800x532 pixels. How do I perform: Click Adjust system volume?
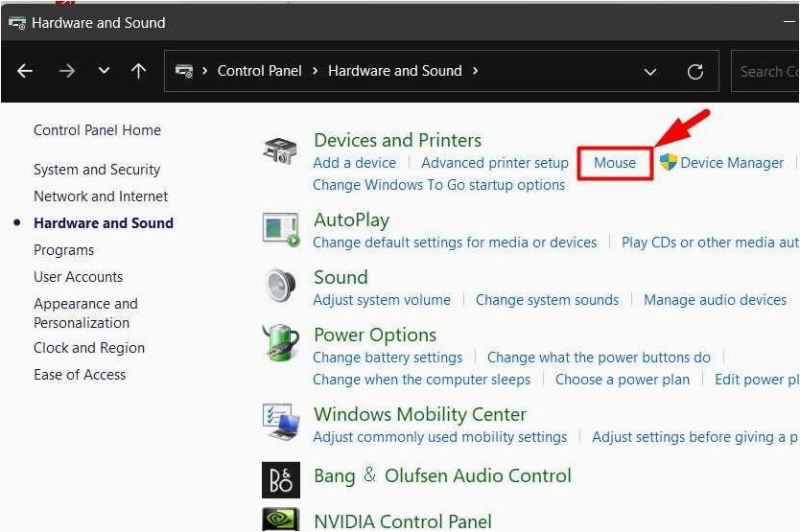(x=382, y=300)
